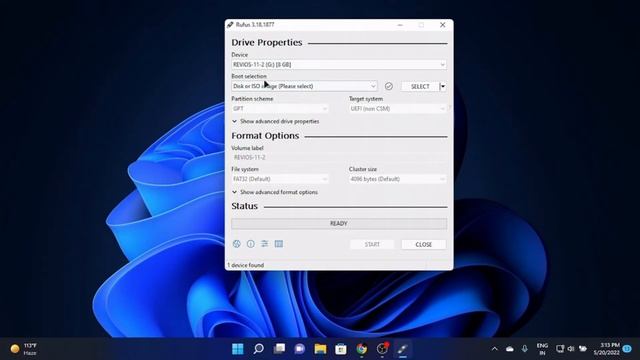This screenshot has width=640, height=360.
Task: Click the READY status progress bar
Action: coord(339,224)
